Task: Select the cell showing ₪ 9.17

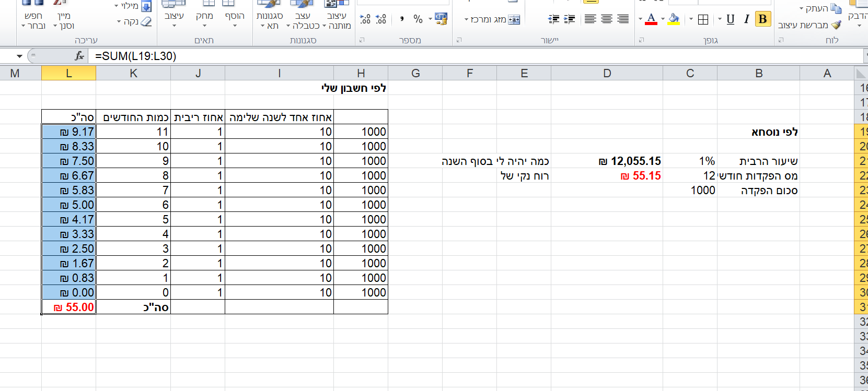Action: (69, 132)
